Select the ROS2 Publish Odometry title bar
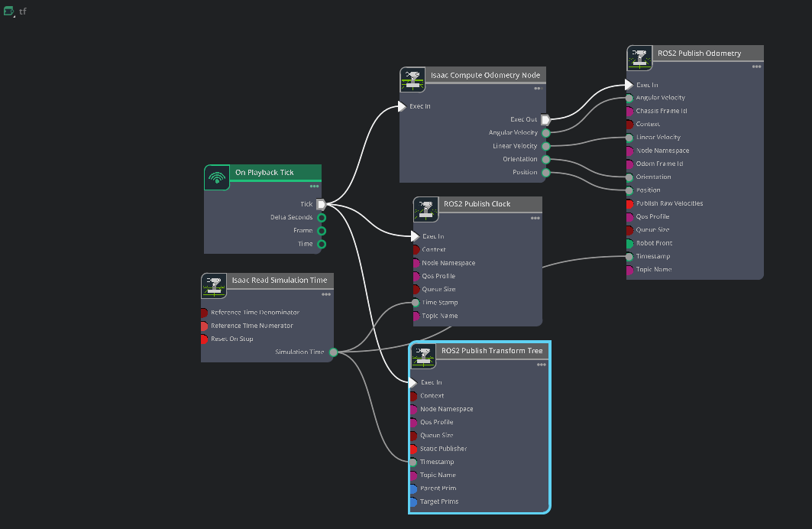This screenshot has height=529, width=812. pyautogui.click(x=707, y=54)
